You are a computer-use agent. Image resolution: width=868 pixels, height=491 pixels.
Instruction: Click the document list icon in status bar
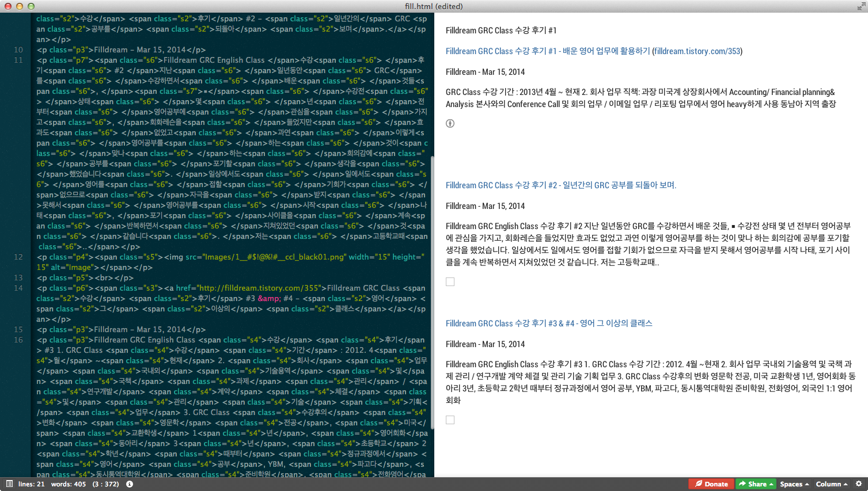coord(9,484)
